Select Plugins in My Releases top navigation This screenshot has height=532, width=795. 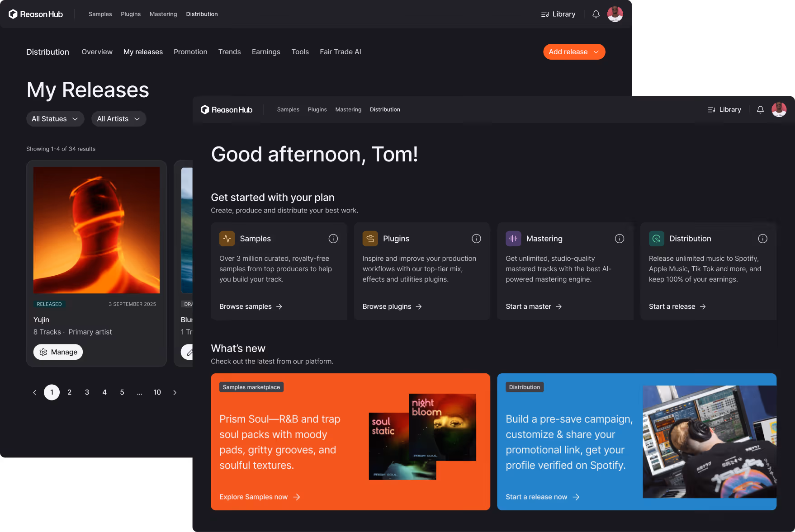point(131,14)
